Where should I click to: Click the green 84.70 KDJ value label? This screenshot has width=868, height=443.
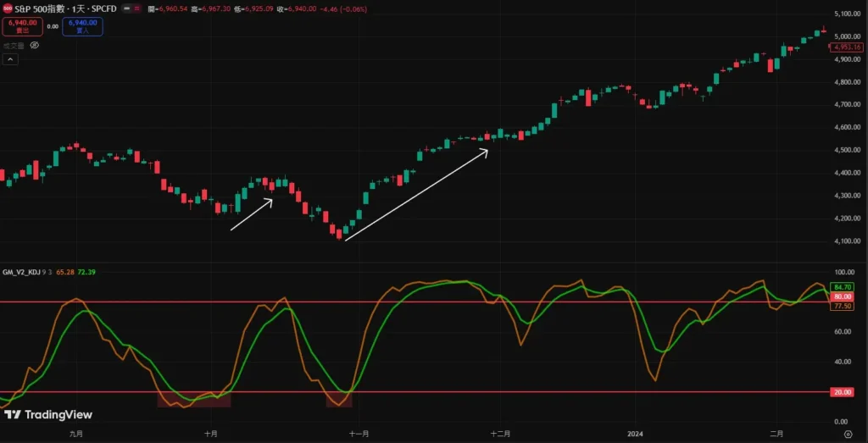[x=843, y=288]
